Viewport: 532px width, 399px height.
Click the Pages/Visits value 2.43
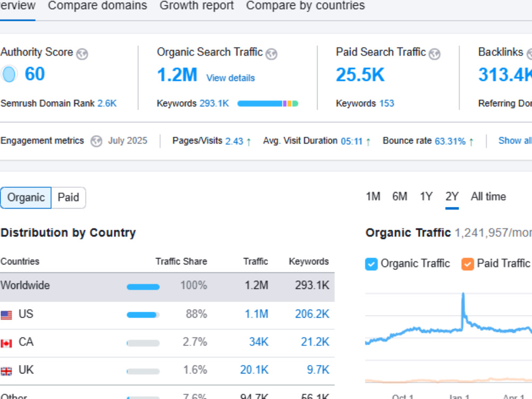234,141
